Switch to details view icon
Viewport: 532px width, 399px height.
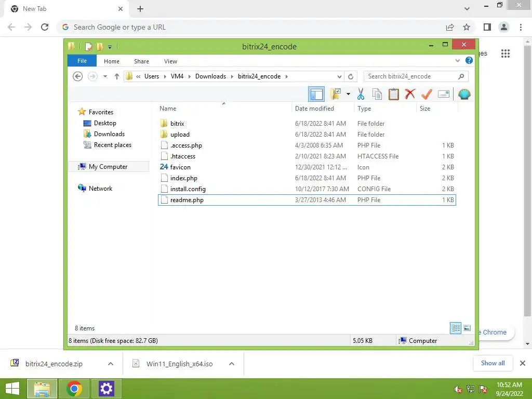point(455,328)
